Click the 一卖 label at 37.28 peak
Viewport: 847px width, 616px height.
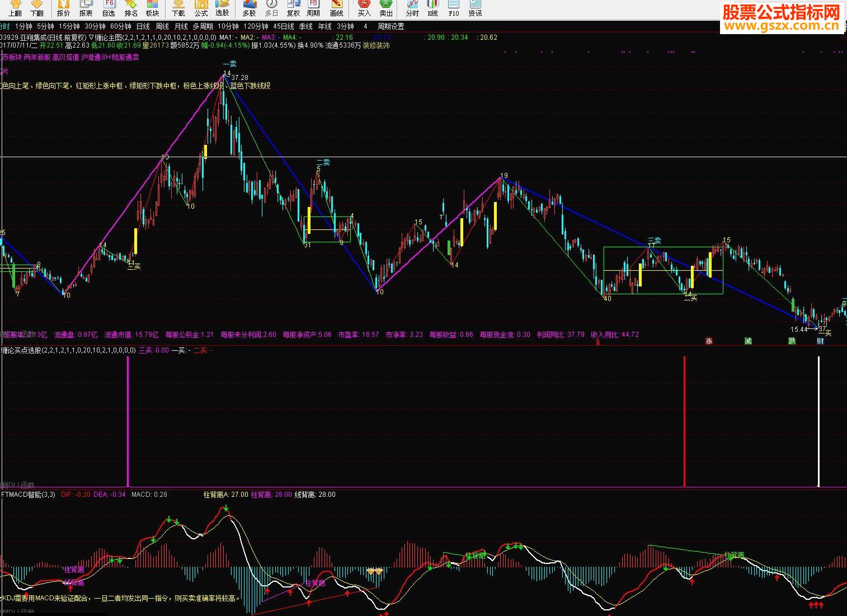[229, 64]
